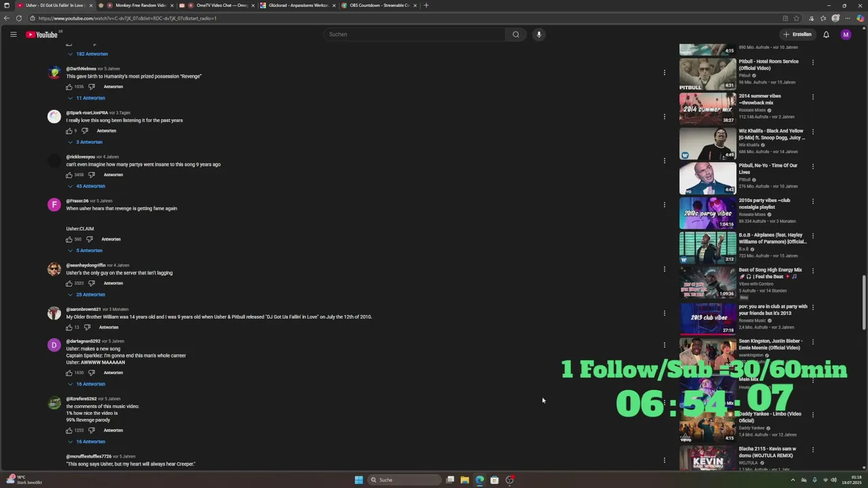Dislike the comment by @aaronbrown621

[87, 327]
